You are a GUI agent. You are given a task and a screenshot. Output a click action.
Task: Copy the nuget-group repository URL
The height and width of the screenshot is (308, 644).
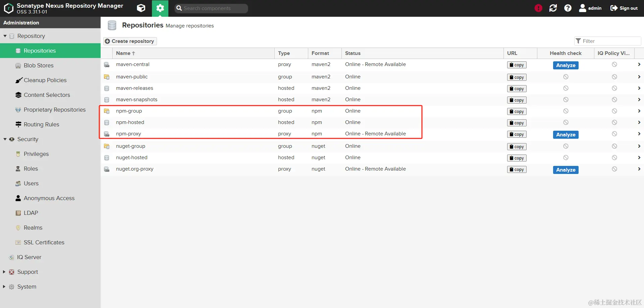517,147
